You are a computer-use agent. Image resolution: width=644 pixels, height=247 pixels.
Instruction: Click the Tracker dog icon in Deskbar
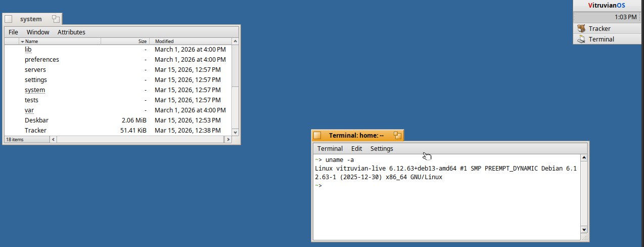[581, 29]
